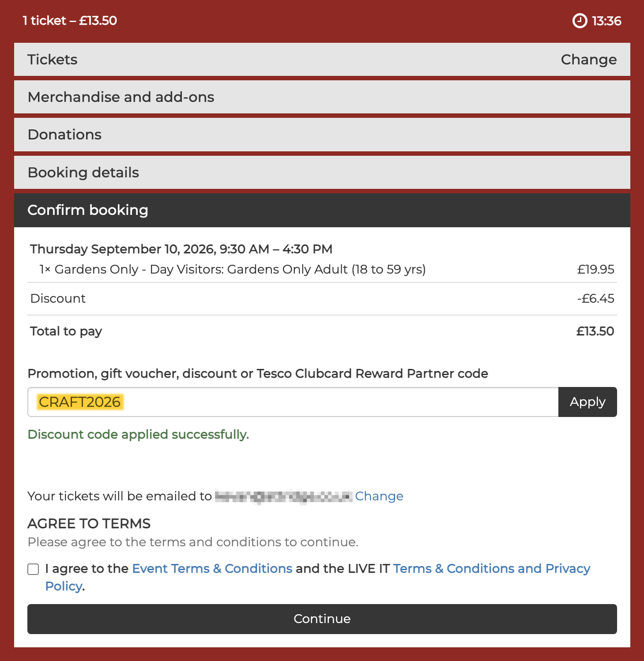Click the clock timer icon in the header
The height and width of the screenshot is (661, 644).
[x=580, y=20]
